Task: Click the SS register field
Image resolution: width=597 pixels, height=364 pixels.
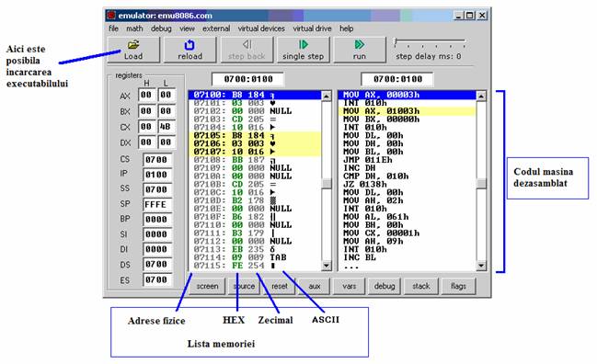Action: coord(156,189)
